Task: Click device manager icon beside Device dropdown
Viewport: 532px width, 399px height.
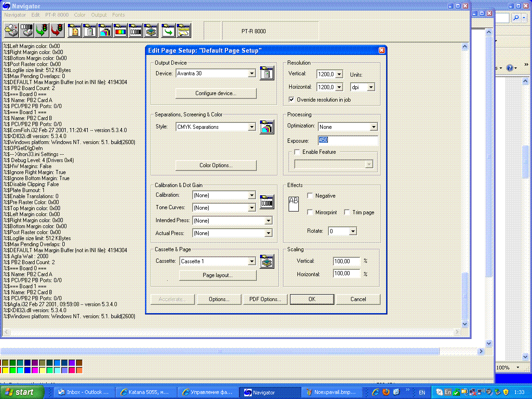Action: coord(266,73)
